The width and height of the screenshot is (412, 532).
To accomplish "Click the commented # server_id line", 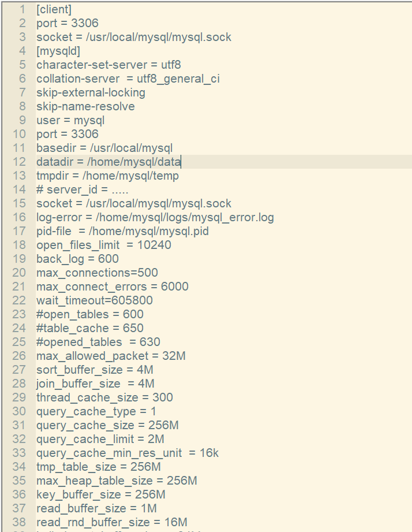I will tap(82, 189).
